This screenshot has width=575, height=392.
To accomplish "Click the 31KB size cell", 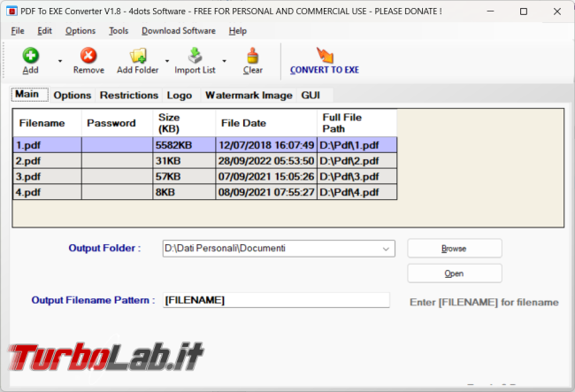I will (184, 161).
